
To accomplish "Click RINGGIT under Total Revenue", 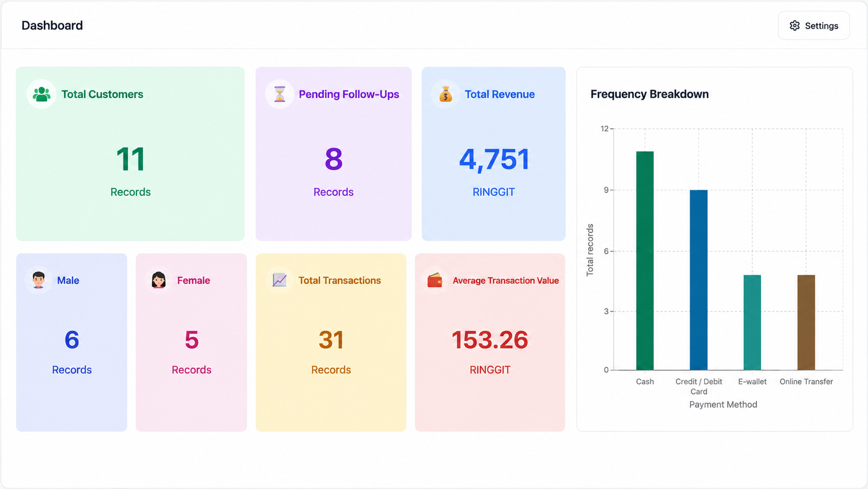I will pos(494,192).
